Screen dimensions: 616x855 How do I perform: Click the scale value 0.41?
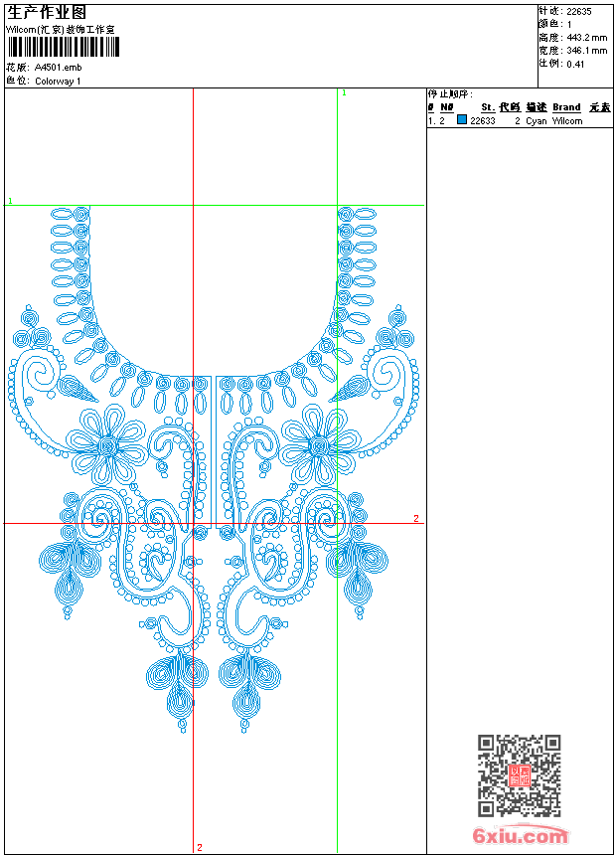tap(575, 64)
